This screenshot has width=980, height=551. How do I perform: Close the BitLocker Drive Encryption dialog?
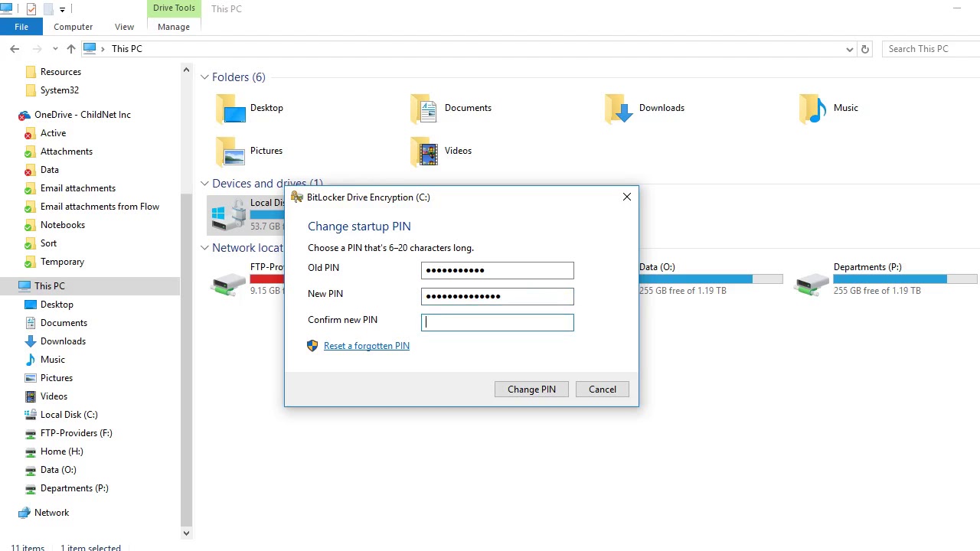pyautogui.click(x=627, y=197)
